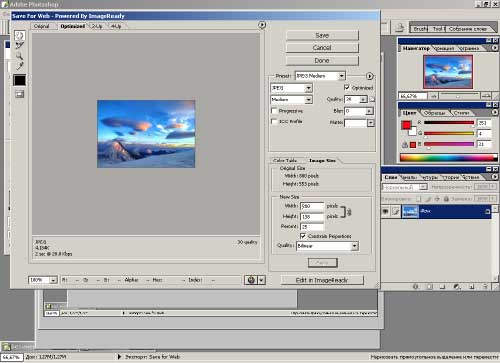500x363 pixels.
Task: Click the Navigator image thumbnail
Action: [x=448, y=72]
